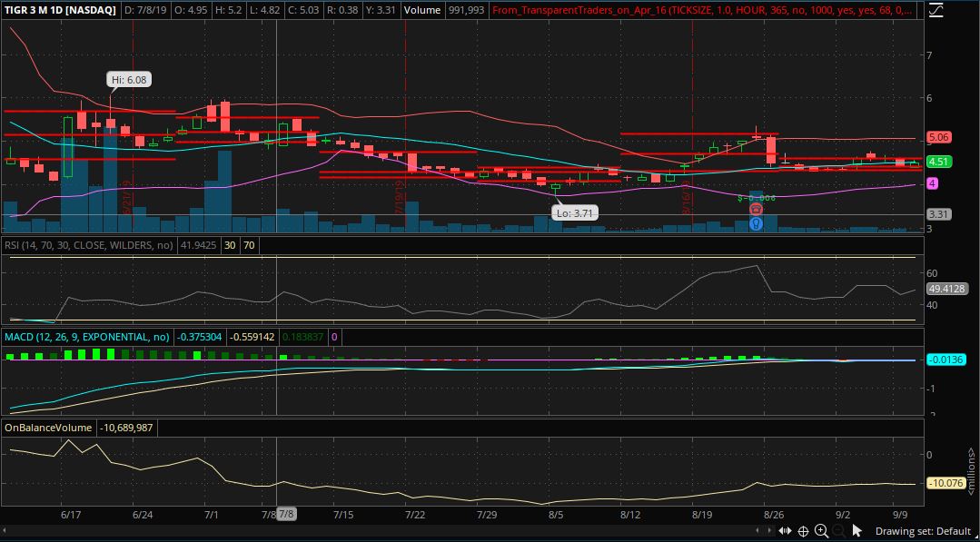980x542 pixels.
Task: Click the expand time axis arrows icon
Action: tap(785, 531)
